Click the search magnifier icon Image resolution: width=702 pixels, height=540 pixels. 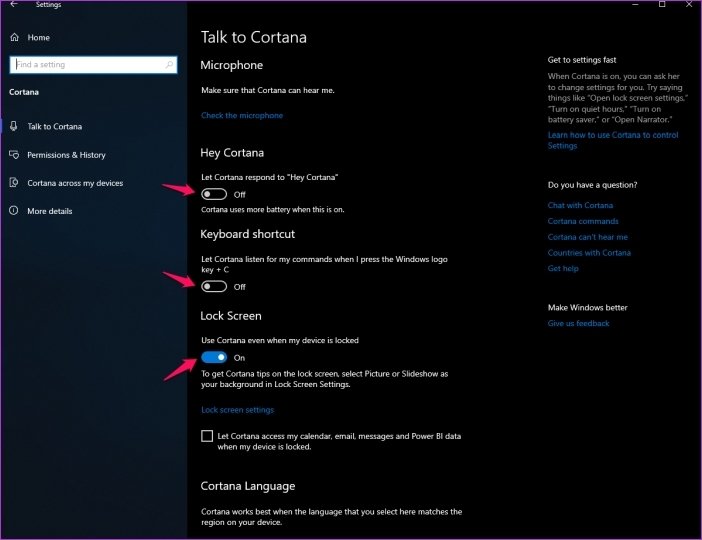(169, 64)
